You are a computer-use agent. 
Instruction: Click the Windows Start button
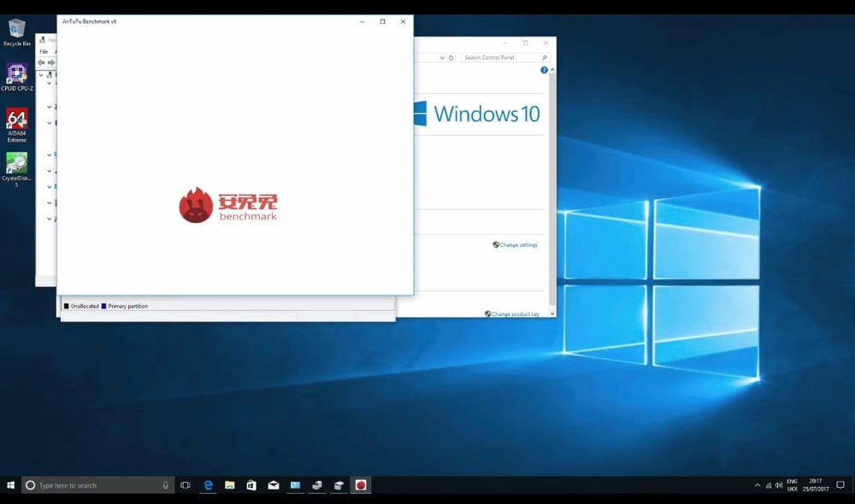point(10,485)
